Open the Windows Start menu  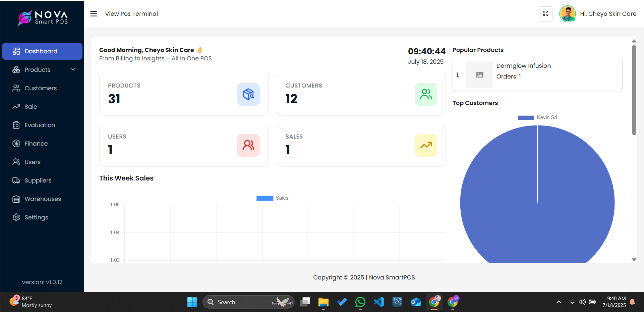[192, 302]
